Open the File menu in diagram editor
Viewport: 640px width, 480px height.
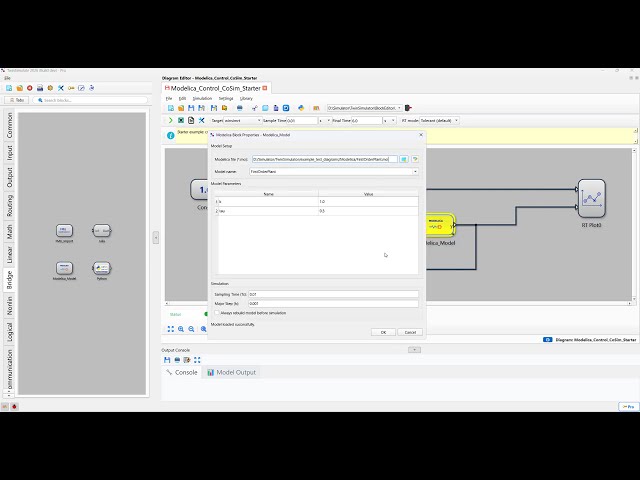[x=169, y=98]
